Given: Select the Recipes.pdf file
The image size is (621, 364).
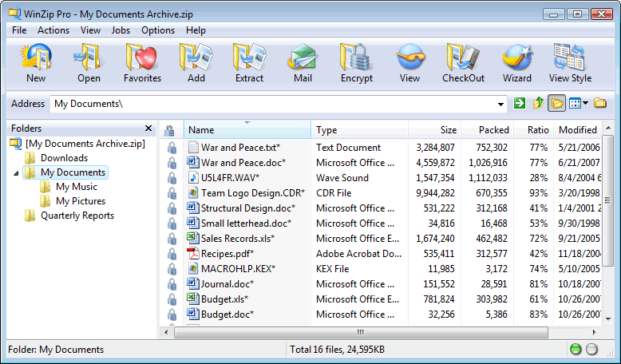Looking at the screenshot, I should (x=227, y=254).
